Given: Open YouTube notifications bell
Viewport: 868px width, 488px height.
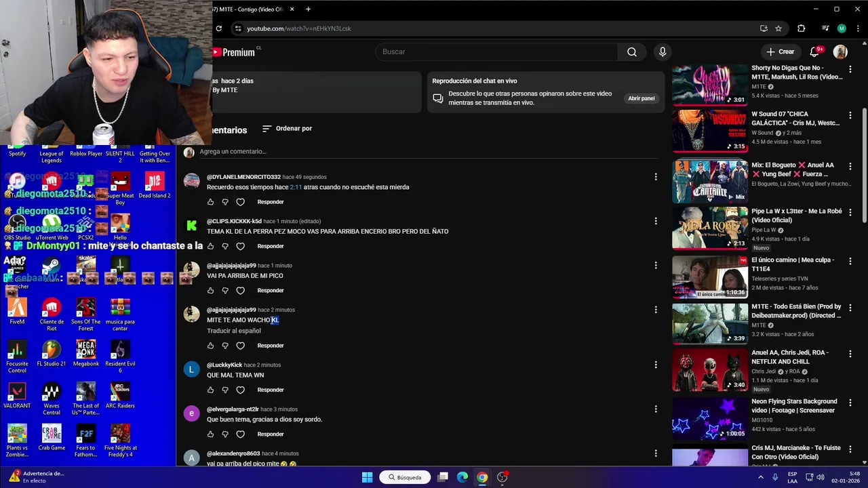Looking at the screenshot, I should click(816, 52).
